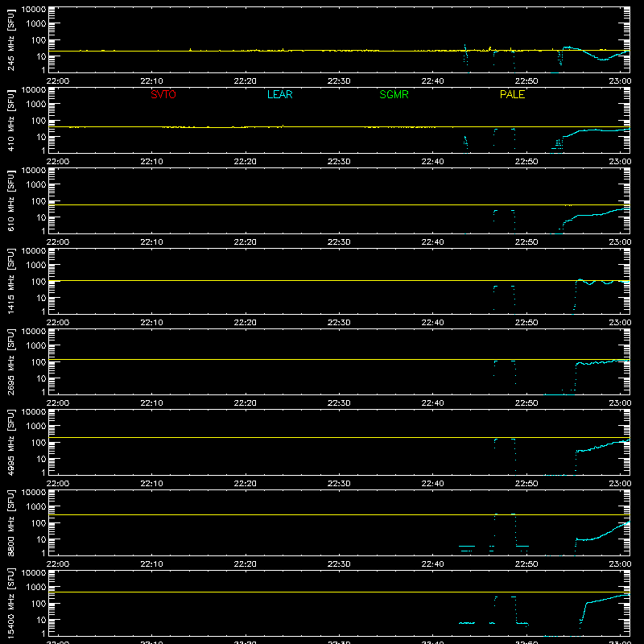Click the 1000 y-axis label on 4995 MHz plot
The width and height of the screenshot is (644, 644).
(36, 426)
